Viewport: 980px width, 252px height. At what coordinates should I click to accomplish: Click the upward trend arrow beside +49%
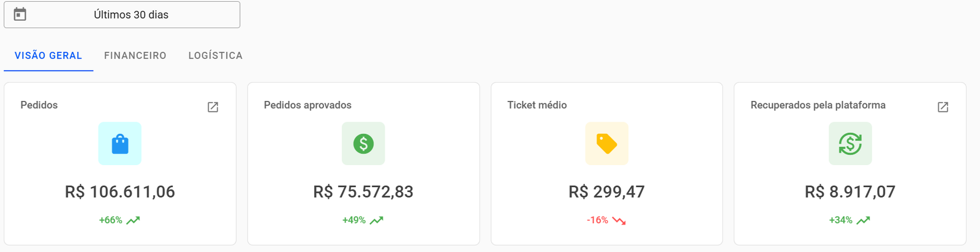tap(377, 220)
